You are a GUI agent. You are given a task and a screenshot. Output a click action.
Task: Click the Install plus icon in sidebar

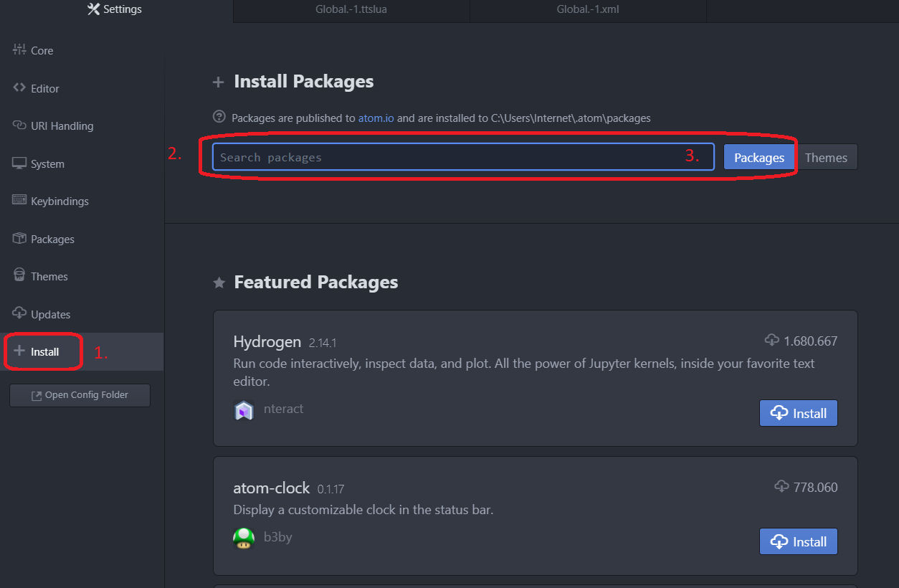point(19,351)
